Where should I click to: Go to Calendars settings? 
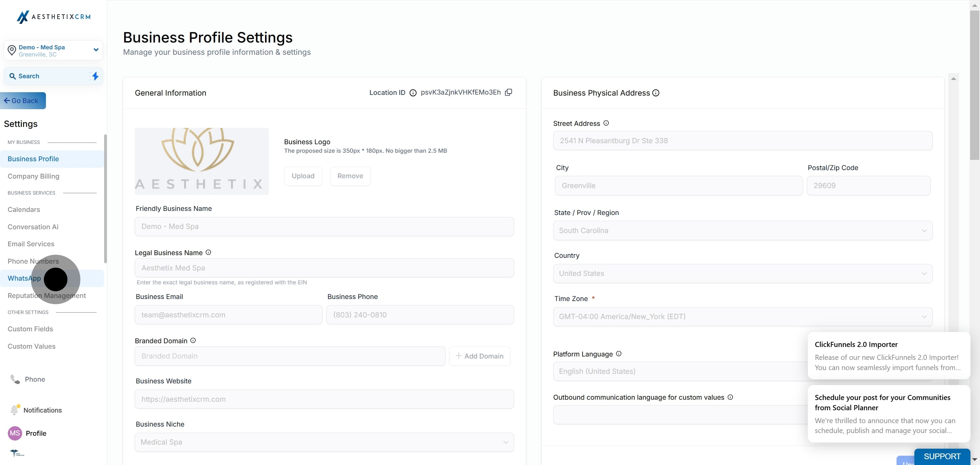[23, 210]
